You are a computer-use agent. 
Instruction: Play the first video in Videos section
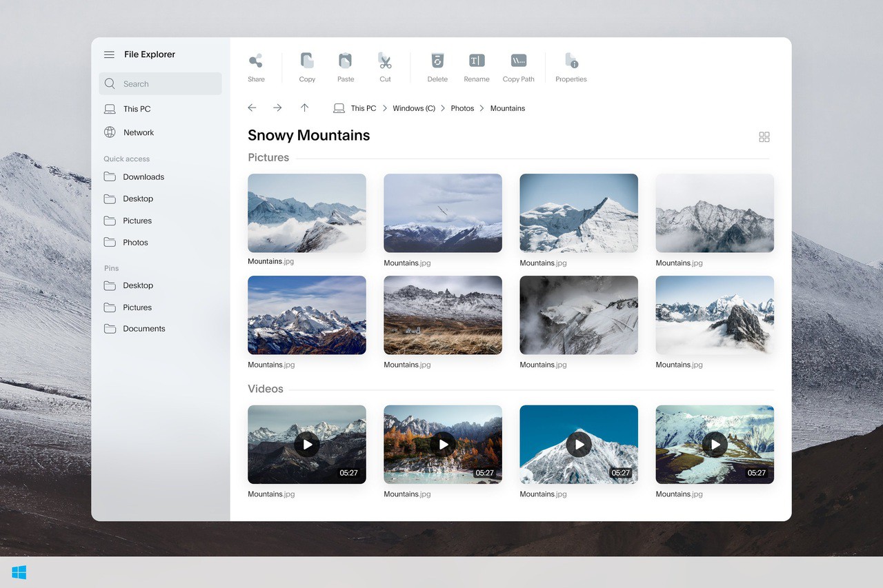307,445
